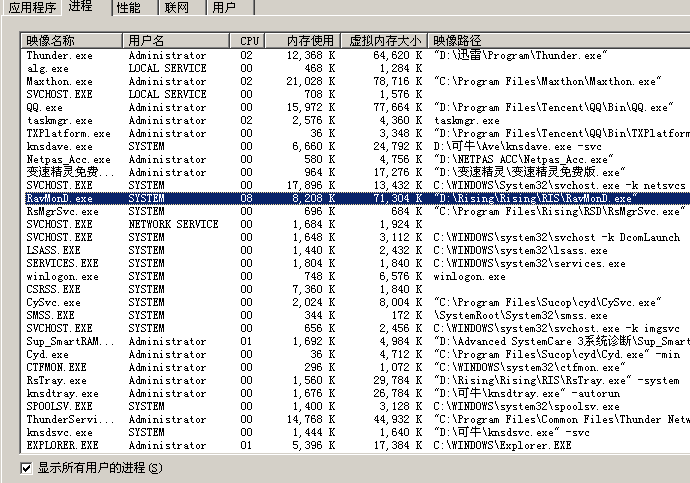This screenshot has width=690, height=483.
Task: Select the SERVICES.EXE process
Action: point(356,263)
